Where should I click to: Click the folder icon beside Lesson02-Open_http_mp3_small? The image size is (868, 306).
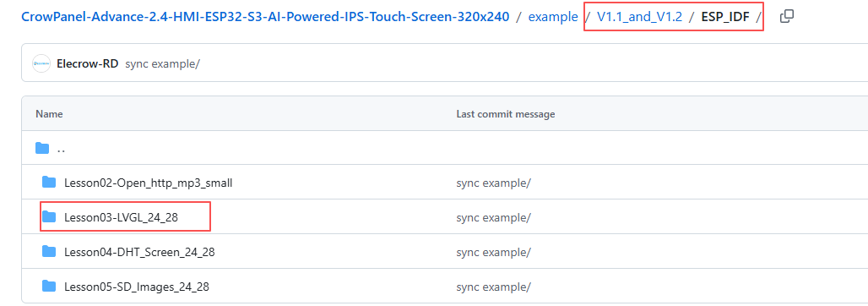[49, 182]
